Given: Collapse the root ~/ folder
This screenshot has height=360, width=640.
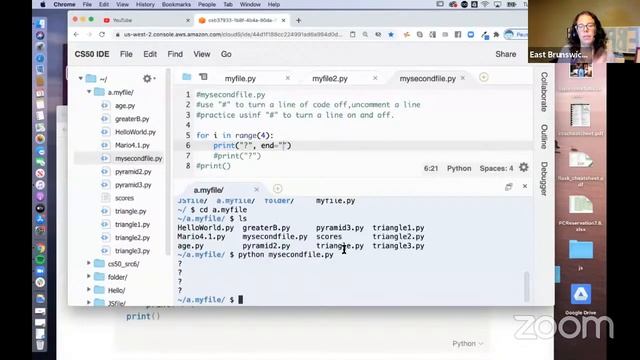Looking at the screenshot, I should click(x=80, y=78).
